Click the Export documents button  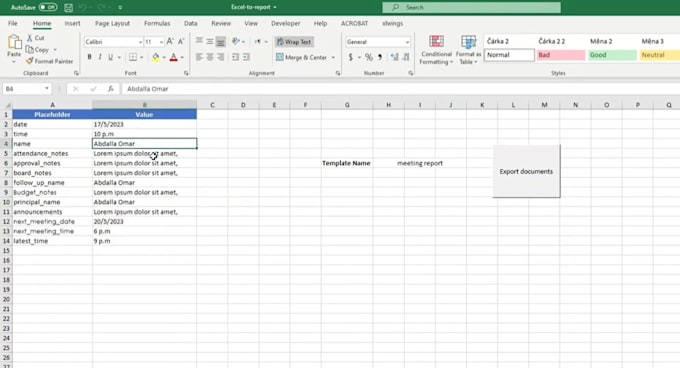(x=526, y=171)
